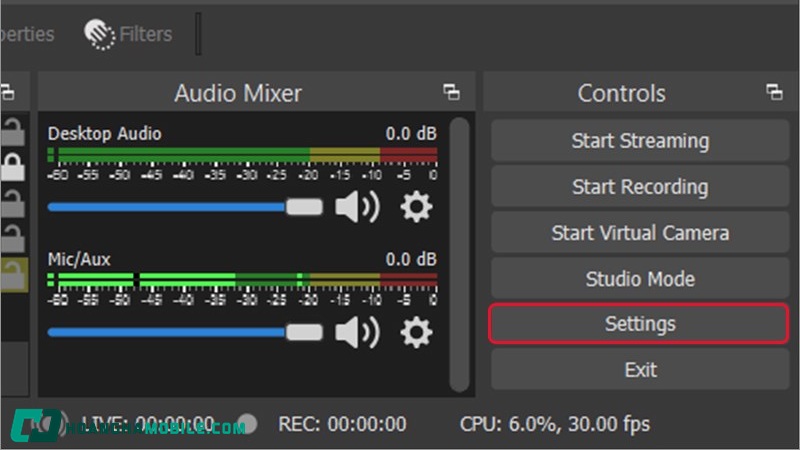This screenshot has height=450, width=800.
Task: Toggle the white closed lock icon
Action: click(x=13, y=166)
